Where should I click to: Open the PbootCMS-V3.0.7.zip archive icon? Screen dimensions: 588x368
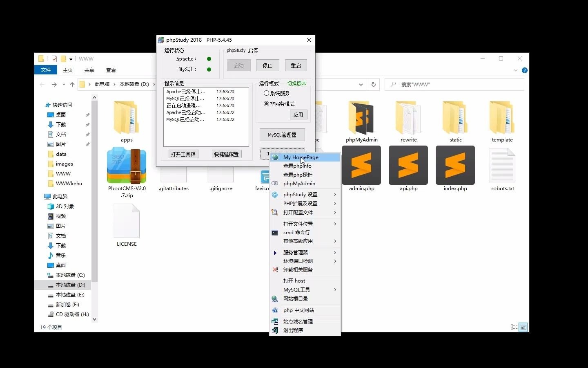(127, 166)
